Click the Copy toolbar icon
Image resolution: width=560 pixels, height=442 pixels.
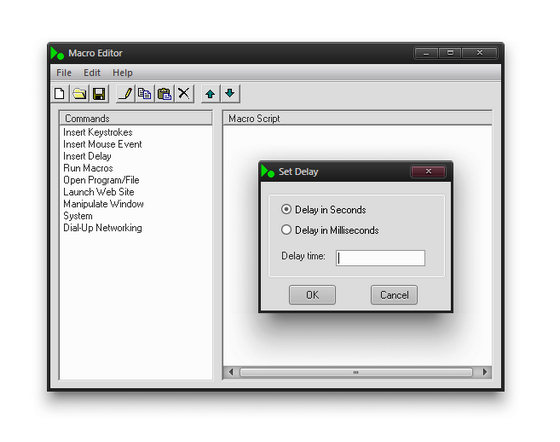tap(145, 94)
